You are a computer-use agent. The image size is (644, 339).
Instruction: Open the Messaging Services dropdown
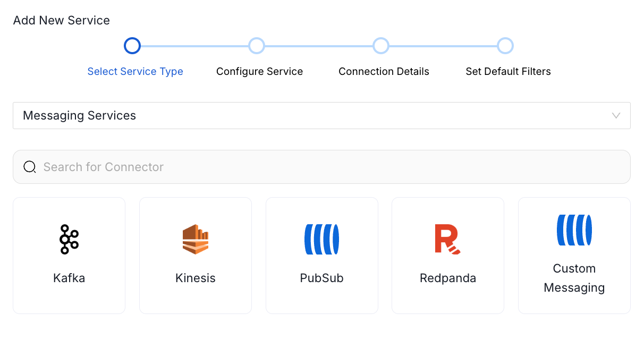coord(321,115)
